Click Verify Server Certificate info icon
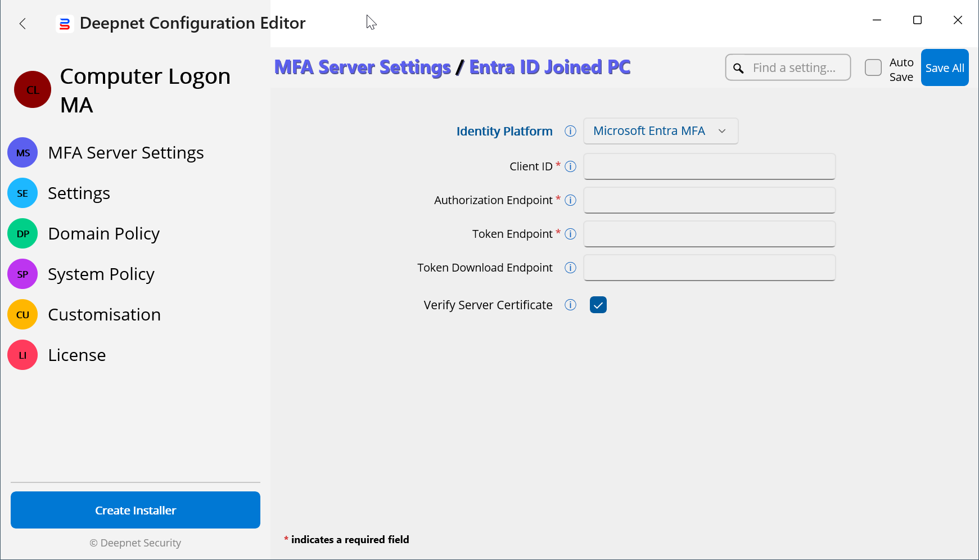The height and width of the screenshot is (560, 979). [x=570, y=305]
